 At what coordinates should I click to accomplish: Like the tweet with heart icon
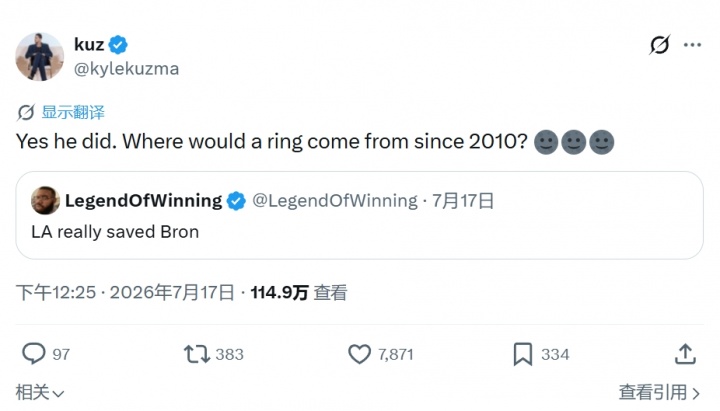pyautogui.click(x=359, y=354)
